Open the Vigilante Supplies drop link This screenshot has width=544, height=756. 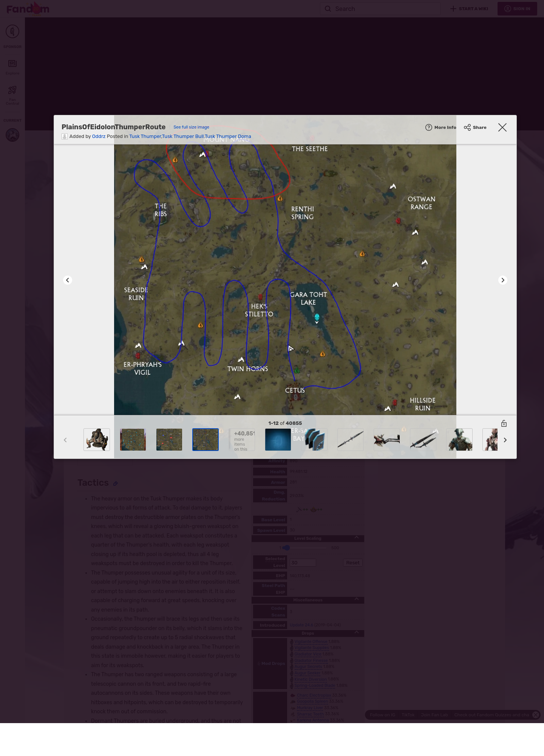[x=312, y=648]
